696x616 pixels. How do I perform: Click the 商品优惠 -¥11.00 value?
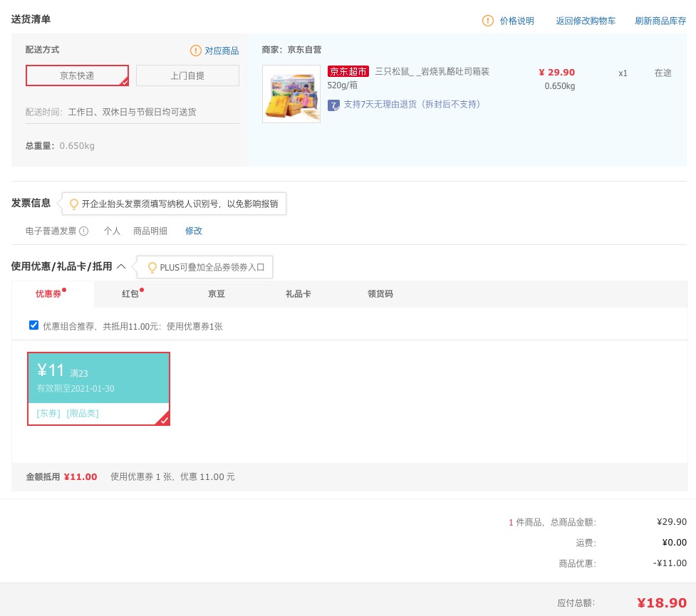670,563
